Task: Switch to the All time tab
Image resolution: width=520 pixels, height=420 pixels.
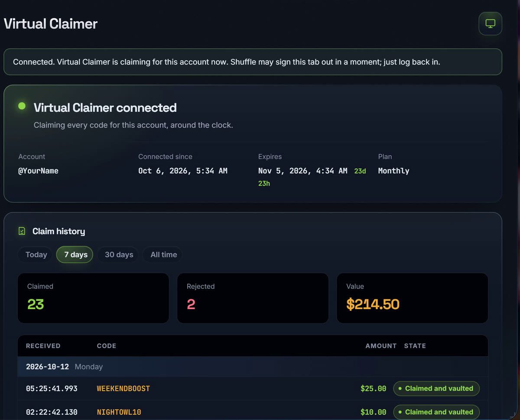Action: coord(162,255)
